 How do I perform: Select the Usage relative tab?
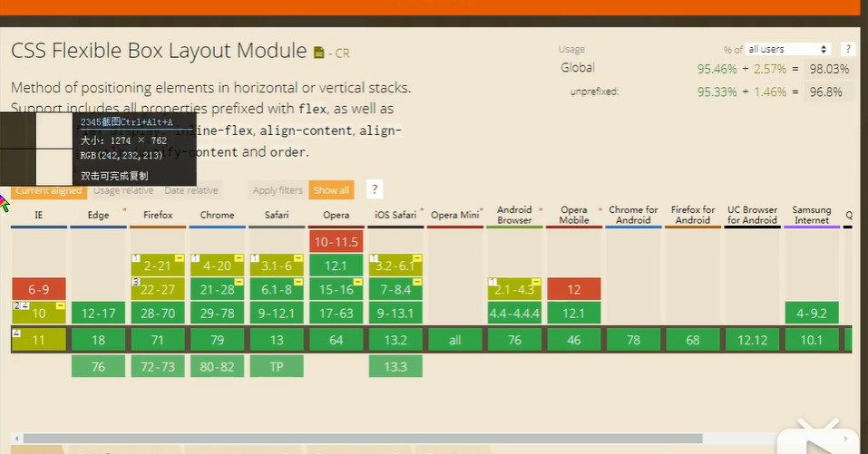122,190
